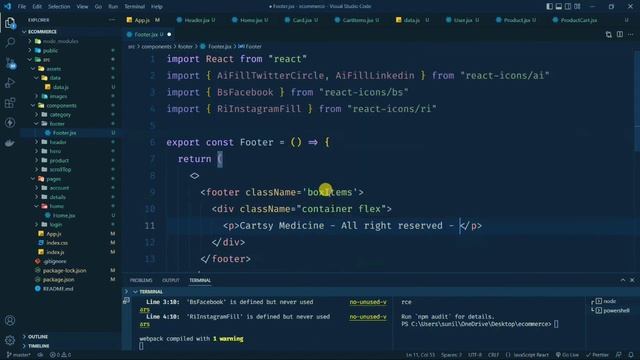This screenshot has height=360, width=640.
Task: Open Customize Layout icon in title bar
Action: point(577,6)
